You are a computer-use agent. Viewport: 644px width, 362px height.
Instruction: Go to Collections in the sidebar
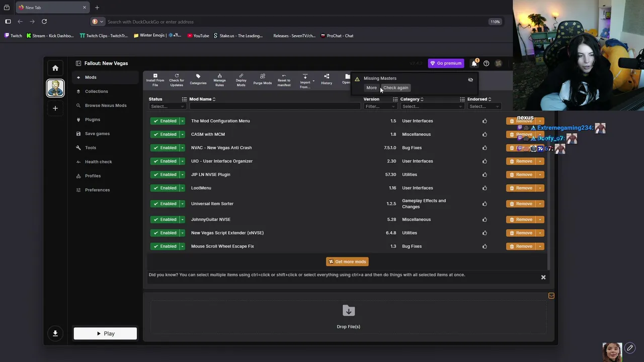pyautogui.click(x=106, y=92)
